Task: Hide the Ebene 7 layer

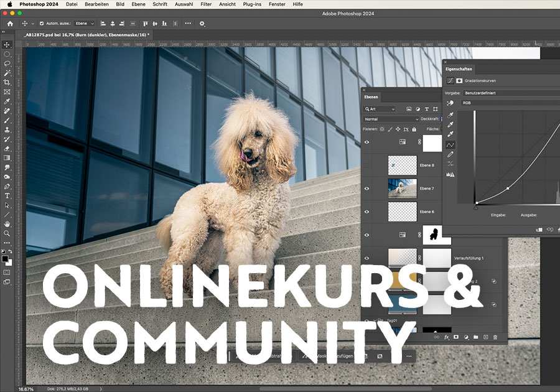Action: 367,189
